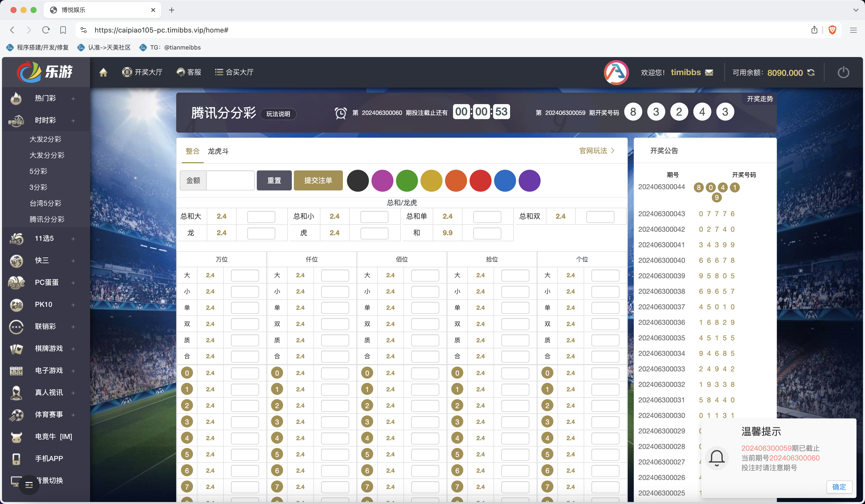
Task: Switch to the 龙虎斗 tab
Action: click(x=218, y=151)
